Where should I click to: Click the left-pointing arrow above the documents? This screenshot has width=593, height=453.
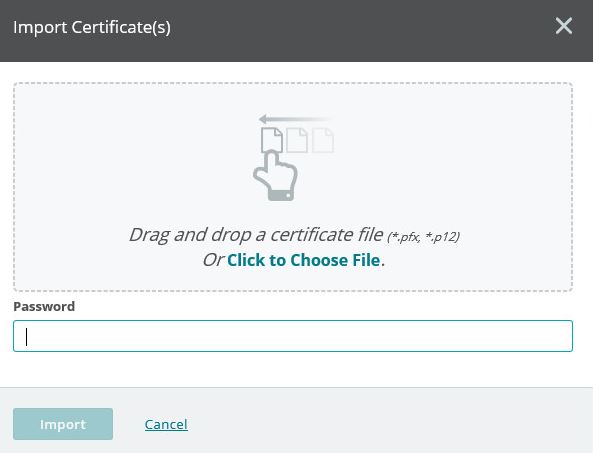[x=295, y=119]
